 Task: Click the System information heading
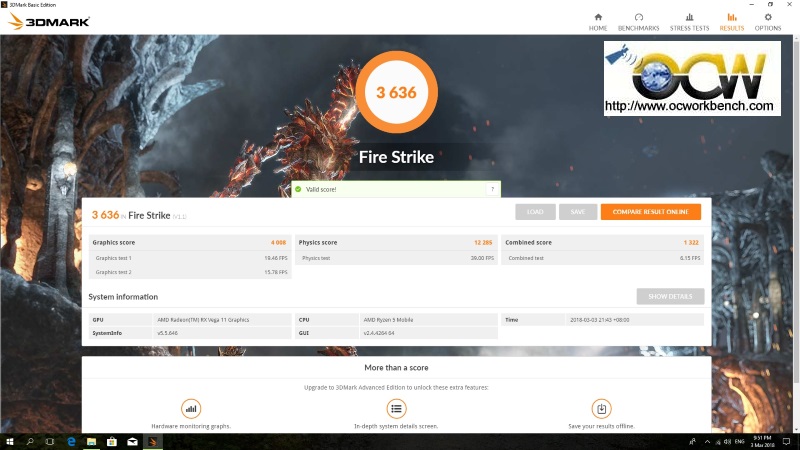pyautogui.click(x=123, y=297)
